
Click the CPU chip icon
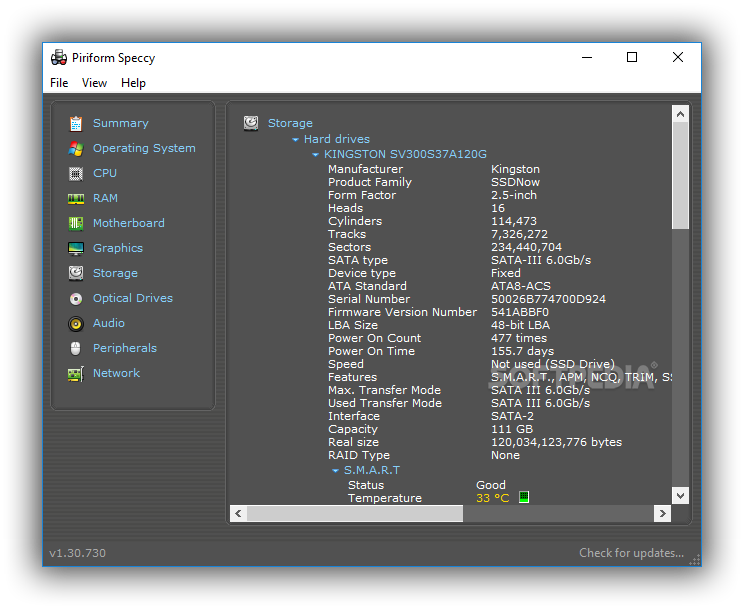[x=76, y=174]
